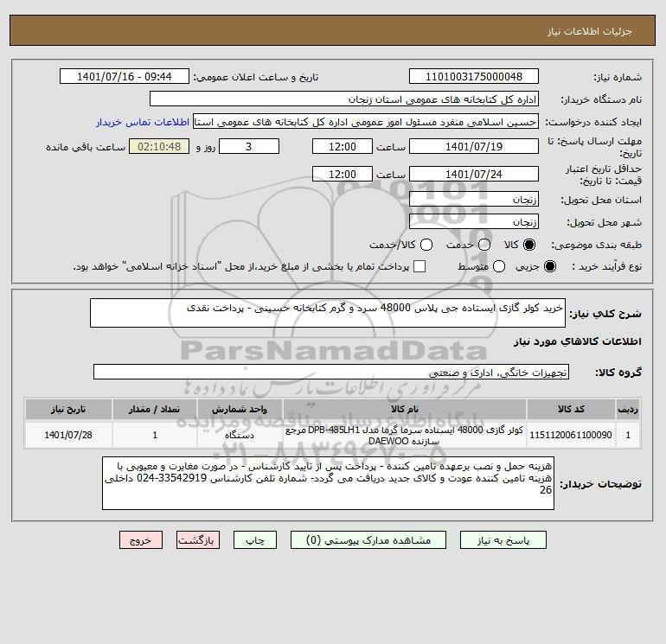Viewport: 666px width, 644px height.
Task: Click the نام کالا column header
Action: (405, 409)
